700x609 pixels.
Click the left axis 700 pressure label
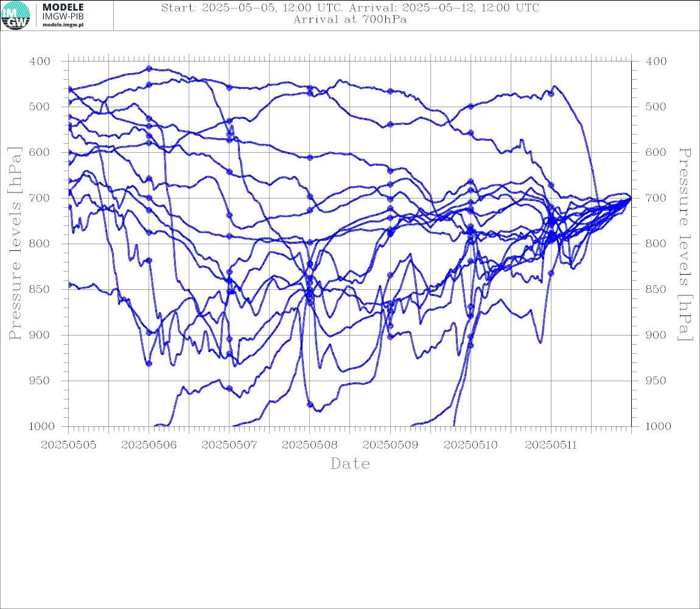40,198
